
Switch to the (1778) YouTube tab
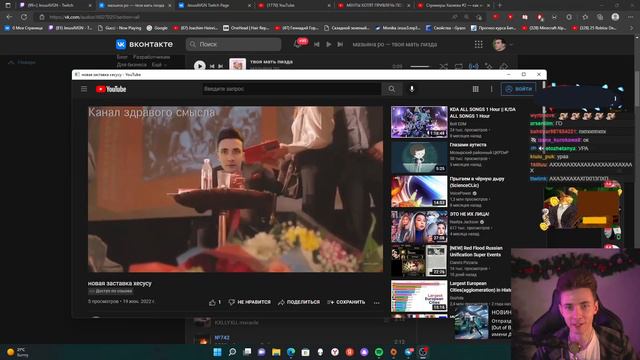click(x=293, y=5)
